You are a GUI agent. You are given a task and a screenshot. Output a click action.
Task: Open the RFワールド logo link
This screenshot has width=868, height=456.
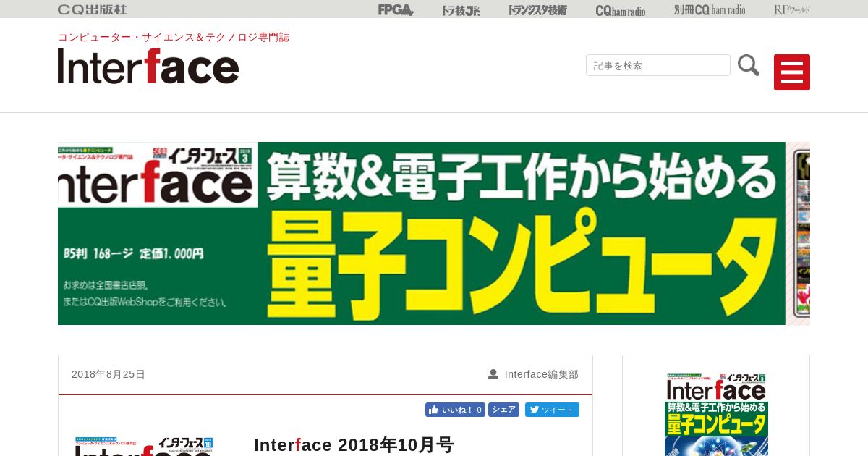(x=792, y=10)
